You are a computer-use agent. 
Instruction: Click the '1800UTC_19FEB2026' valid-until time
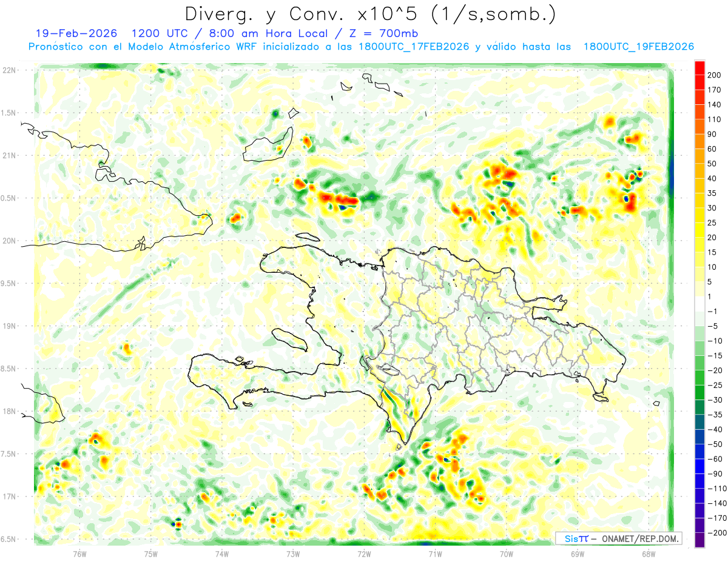638,47
